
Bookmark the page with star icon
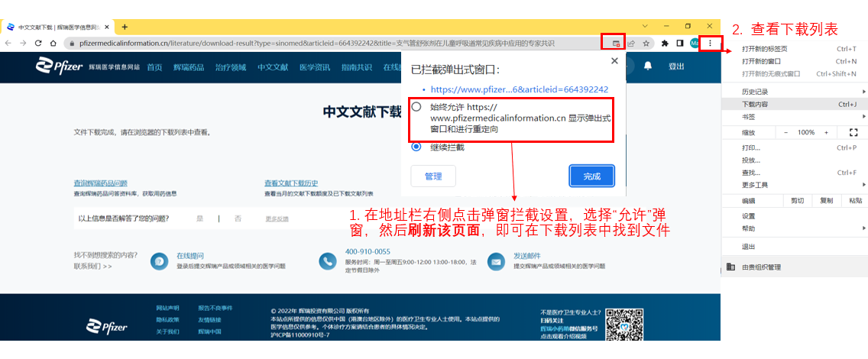coord(646,43)
